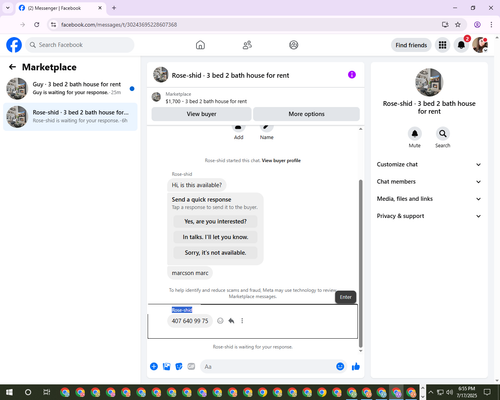Viewport: 500px width, 400px height.
Task: Mute the conversation with bell icon
Action: tap(414, 134)
